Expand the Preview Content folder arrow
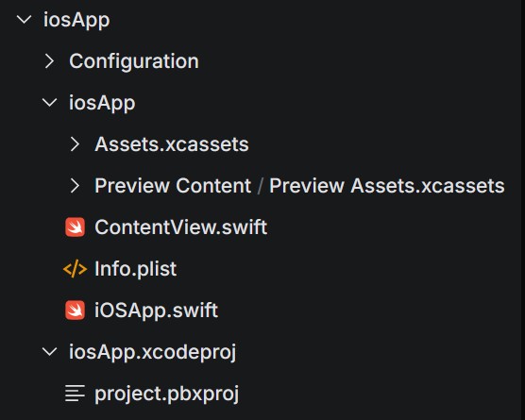The height and width of the screenshot is (420, 525). [x=75, y=186]
